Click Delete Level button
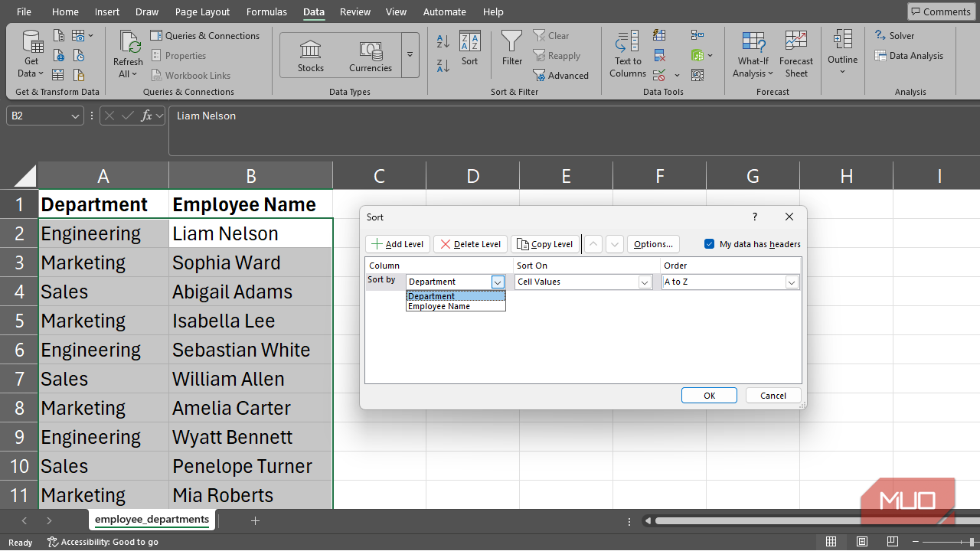The image size is (980, 551). click(470, 244)
